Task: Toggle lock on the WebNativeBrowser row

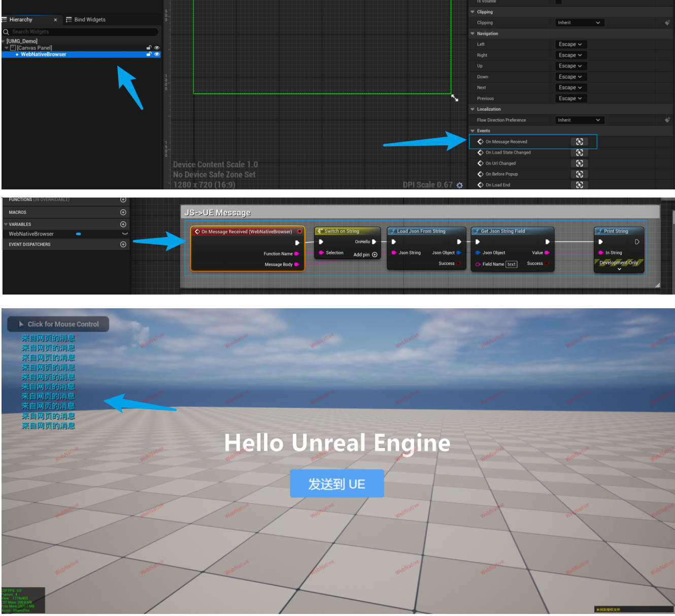Action: pos(149,54)
